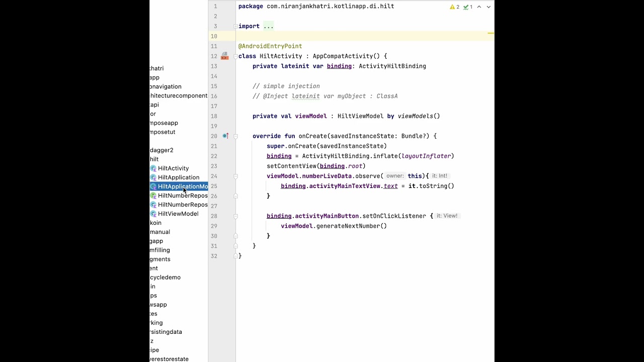Select the hilt package in the project tree
The width and height of the screenshot is (644, 362).
[x=154, y=159]
